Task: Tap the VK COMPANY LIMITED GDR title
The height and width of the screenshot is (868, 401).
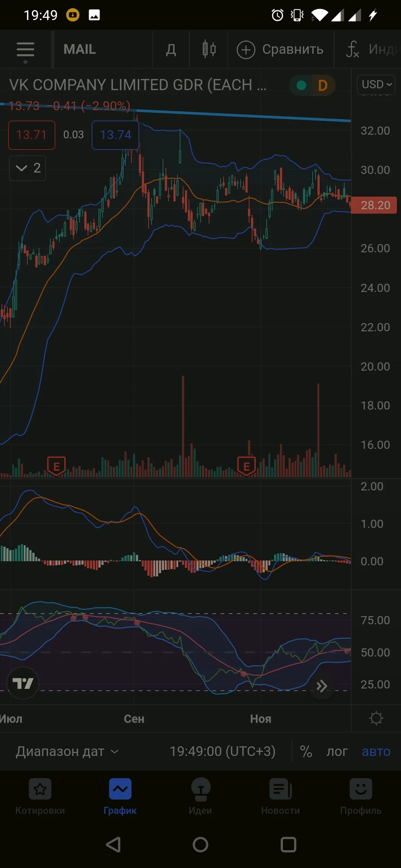Action: pos(138,85)
